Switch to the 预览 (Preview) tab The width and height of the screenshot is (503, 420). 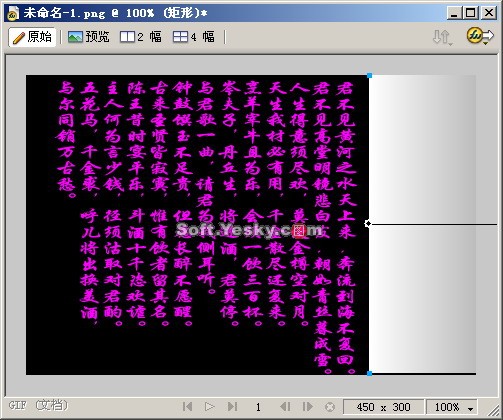(89, 37)
